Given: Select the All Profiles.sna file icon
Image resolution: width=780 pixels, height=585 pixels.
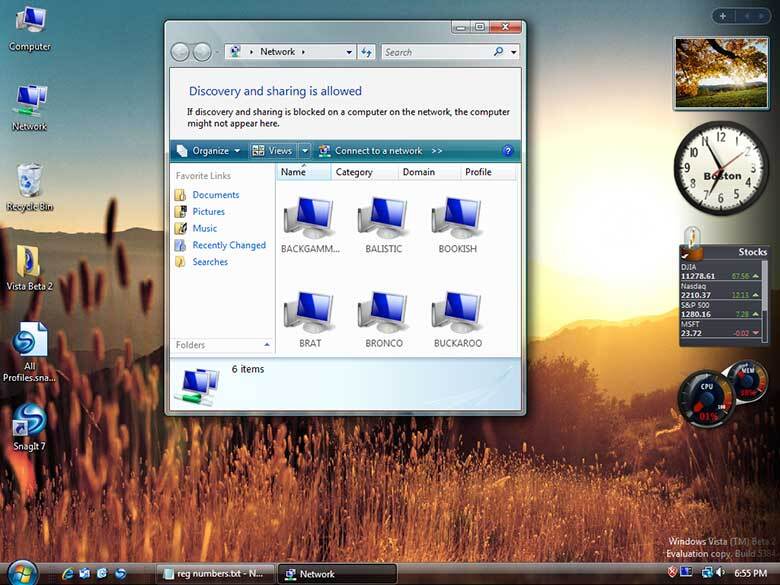Looking at the screenshot, I should click(x=29, y=352).
